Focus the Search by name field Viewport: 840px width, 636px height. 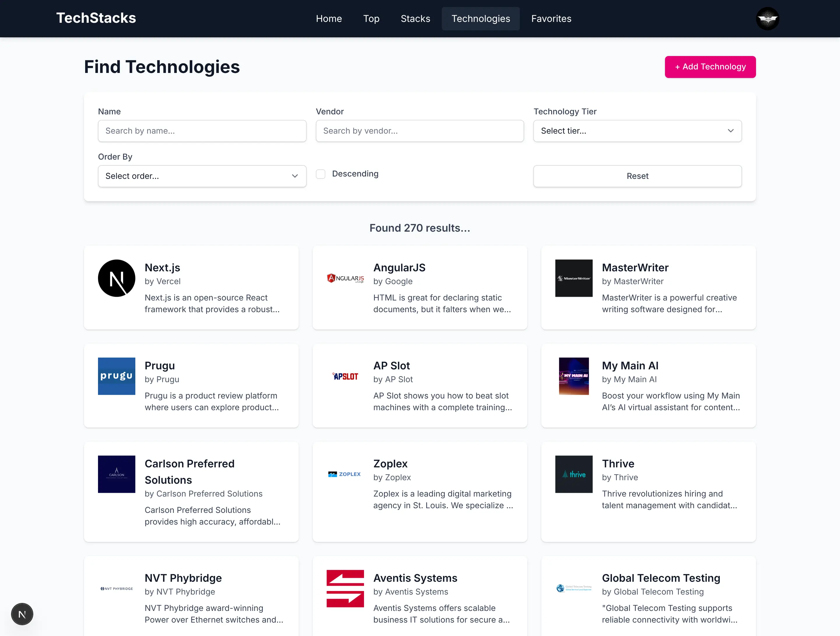point(202,131)
